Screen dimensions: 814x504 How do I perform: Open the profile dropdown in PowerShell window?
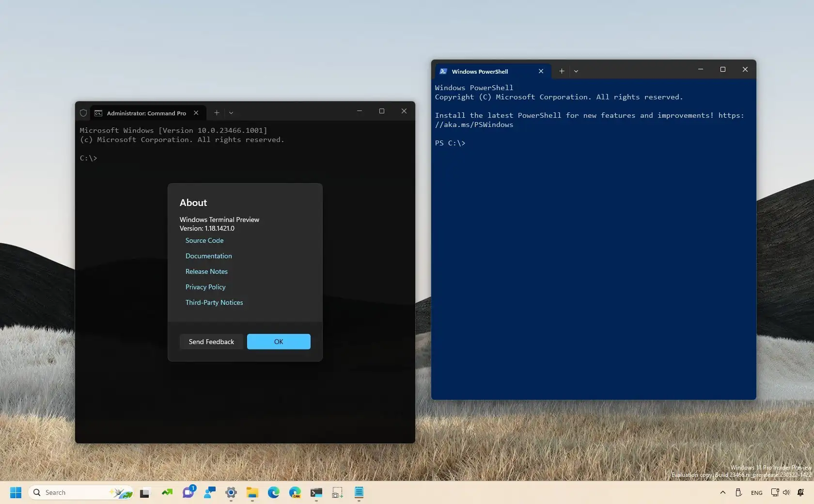coord(576,71)
